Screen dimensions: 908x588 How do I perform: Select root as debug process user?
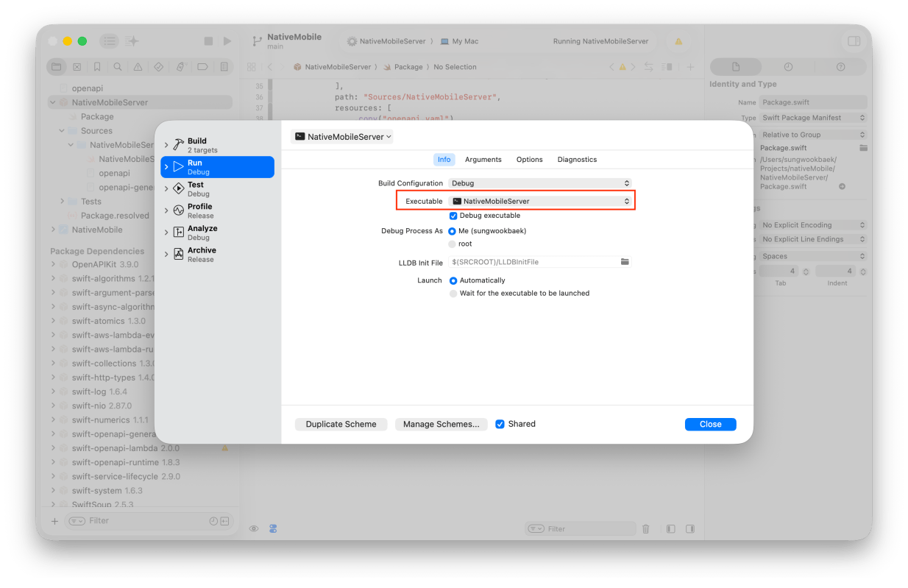(453, 244)
